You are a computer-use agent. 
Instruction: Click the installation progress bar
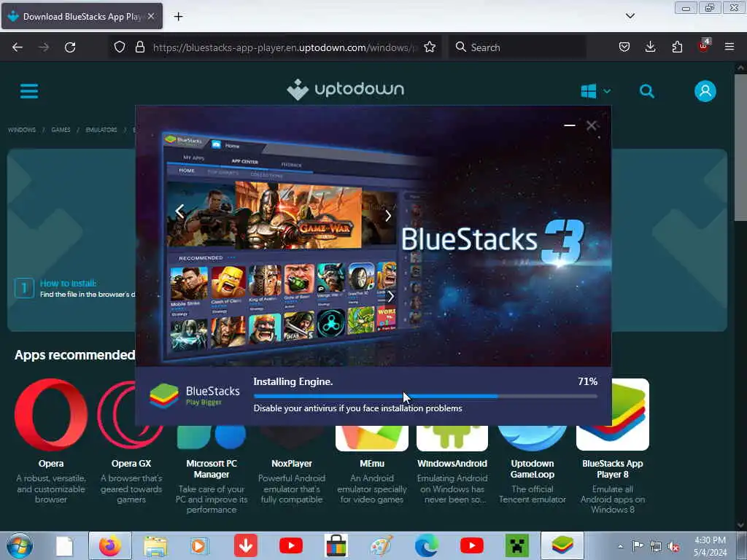coord(425,396)
